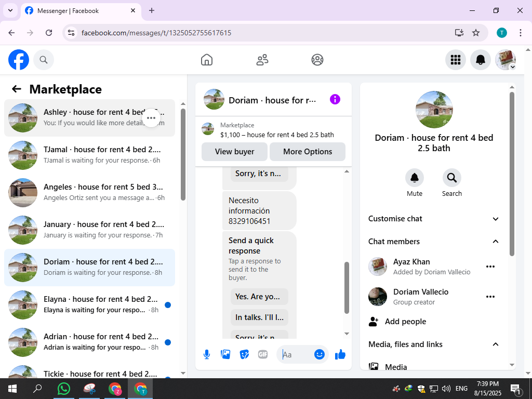Image resolution: width=532 pixels, height=399 pixels.
Task: Attach a file using the photo icon
Action: coord(225,354)
